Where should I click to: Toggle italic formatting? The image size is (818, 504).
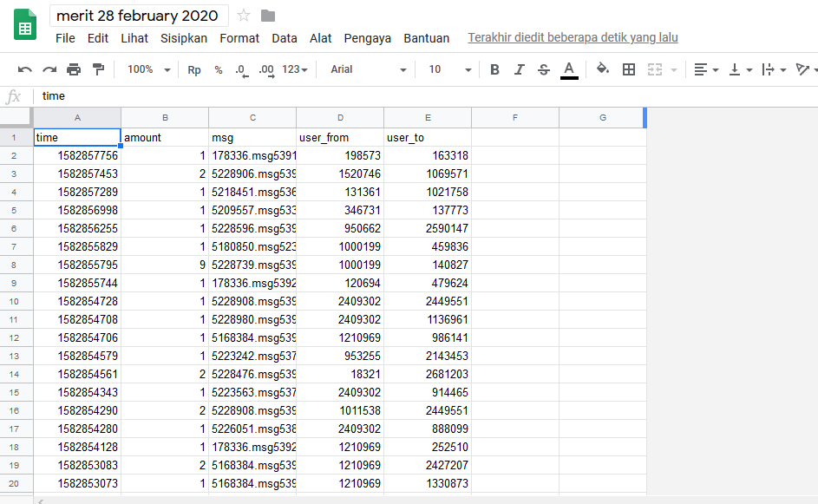click(519, 69)
